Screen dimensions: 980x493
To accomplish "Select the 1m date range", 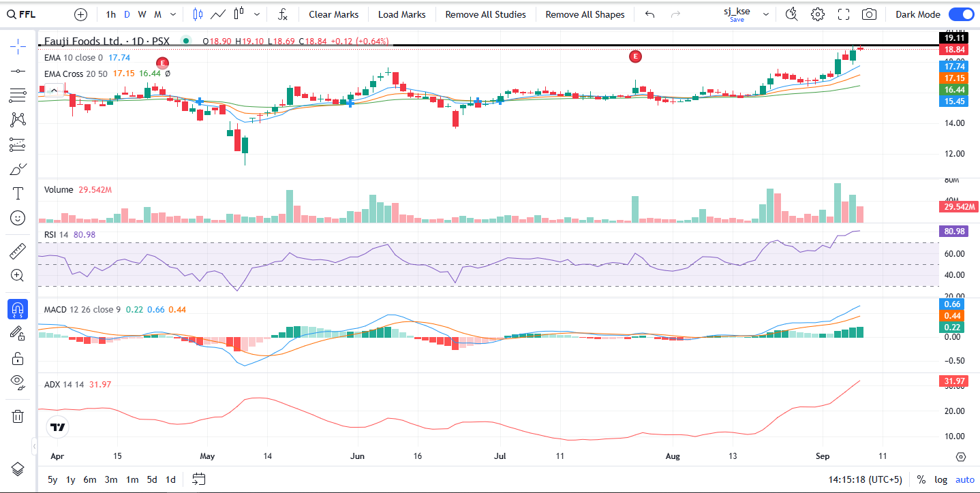I will (x=132, y=479).
